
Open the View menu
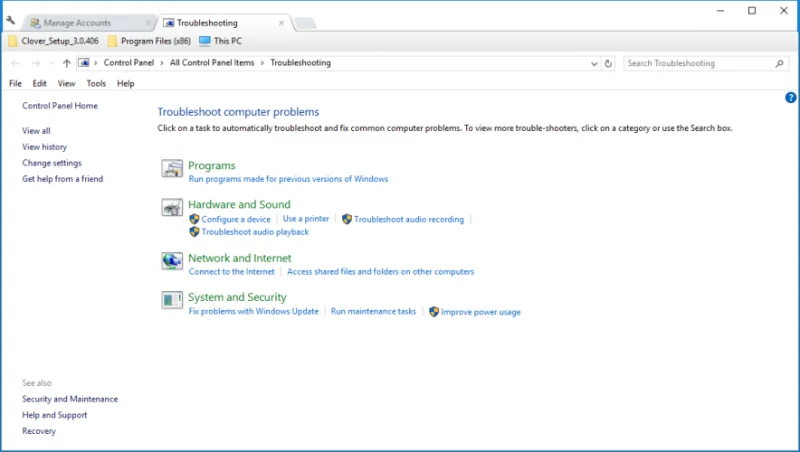click(x=66, y=84)
